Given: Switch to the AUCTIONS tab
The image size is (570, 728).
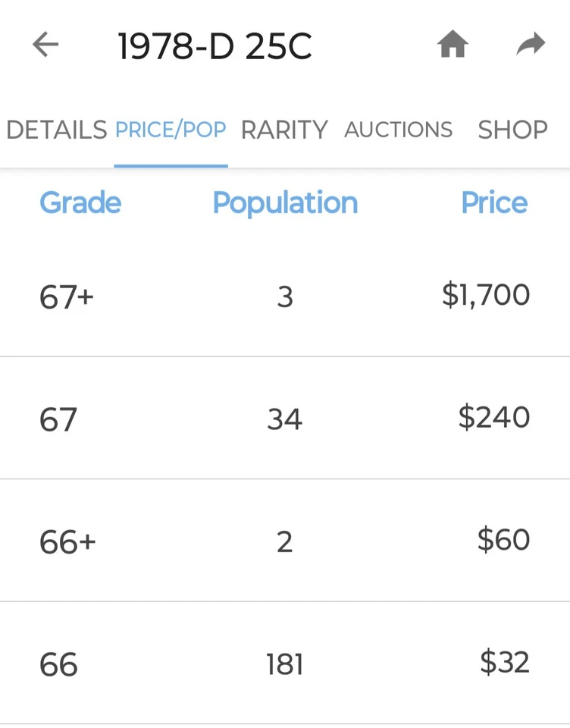Looking at the screenshot, I should point(398,130).
